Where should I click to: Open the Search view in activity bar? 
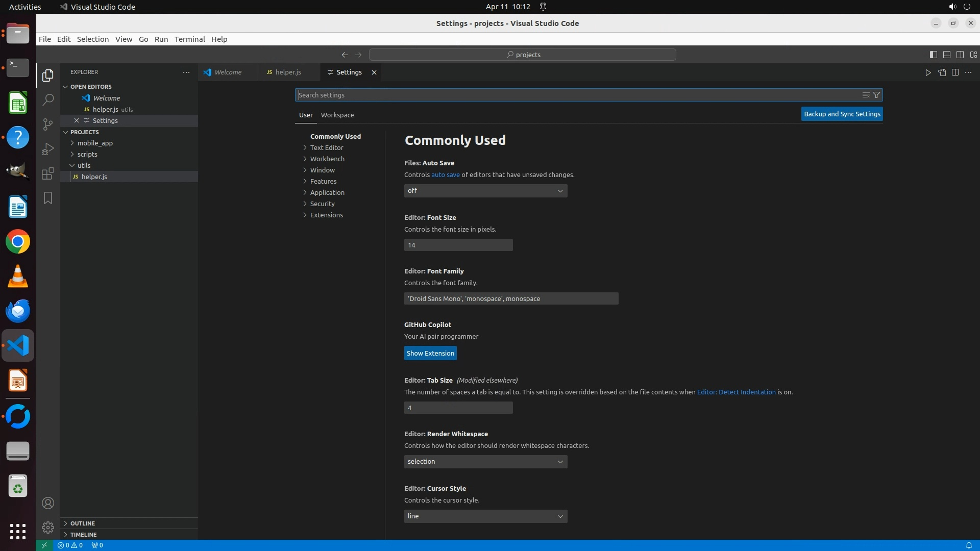(x=48, y=99)
